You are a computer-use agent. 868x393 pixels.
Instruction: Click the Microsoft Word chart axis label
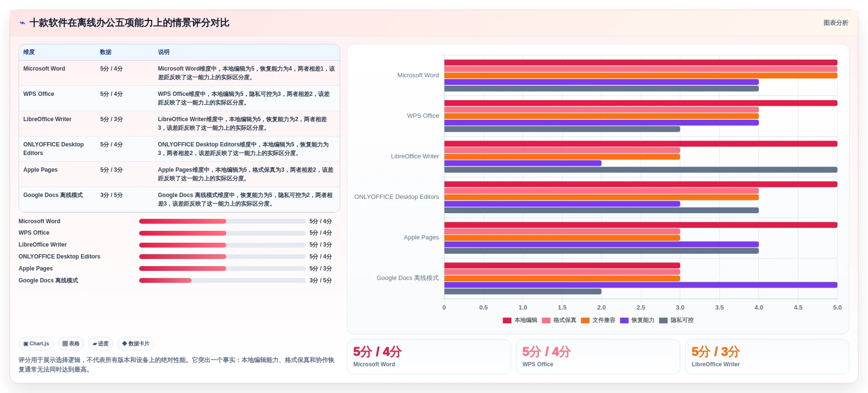click(x=418, y=75)
